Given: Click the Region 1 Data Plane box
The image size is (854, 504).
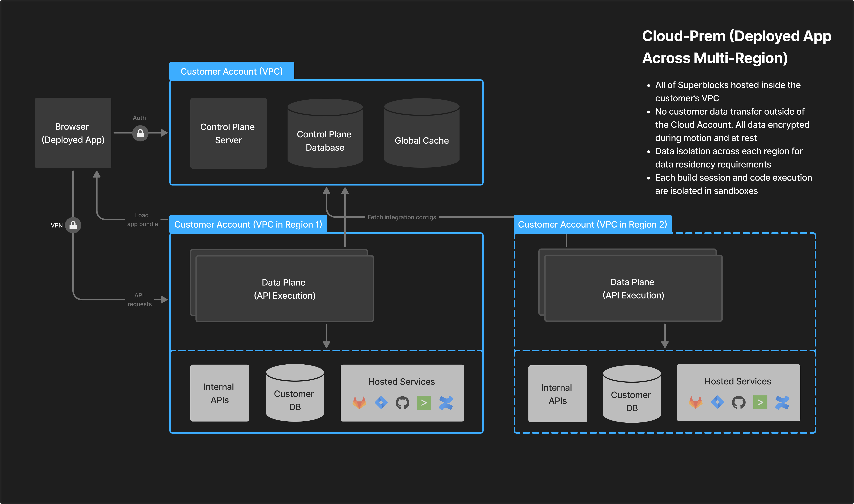Looking at the screenshot, I should pos(285,289).
